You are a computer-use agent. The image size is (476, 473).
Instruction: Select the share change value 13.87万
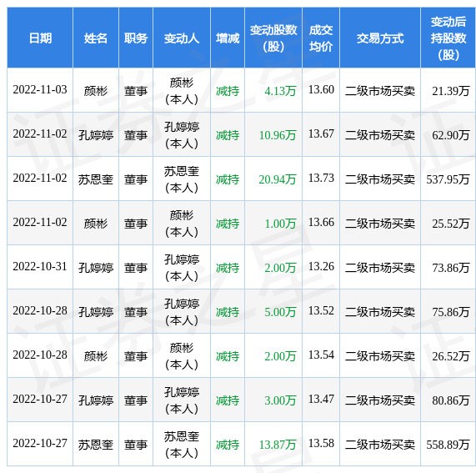278,445
